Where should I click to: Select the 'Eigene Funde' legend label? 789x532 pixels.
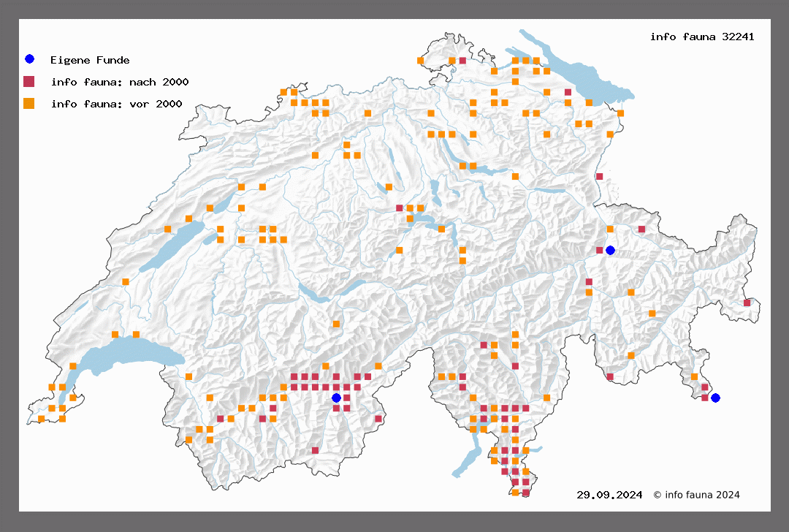coord(90,60)
